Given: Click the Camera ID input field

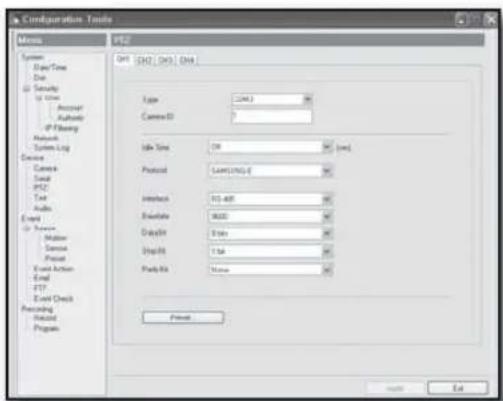Looking at the screenshot, I should [271, 117].
